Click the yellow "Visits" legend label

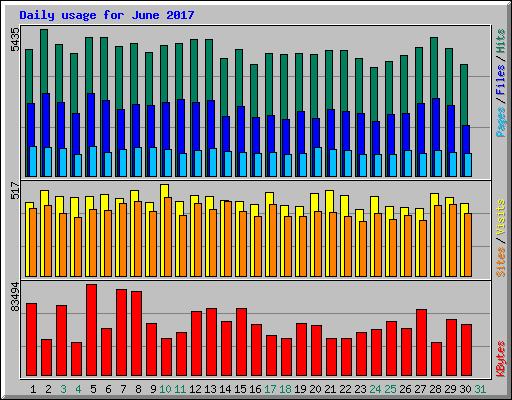tap(500, 217)
